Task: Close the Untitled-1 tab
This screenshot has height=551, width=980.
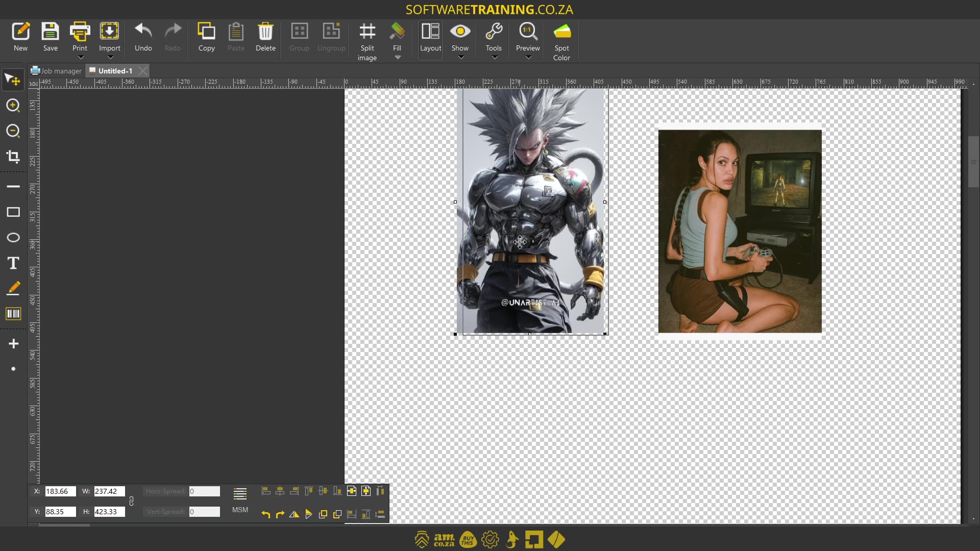Action: (x=143, y=71)
